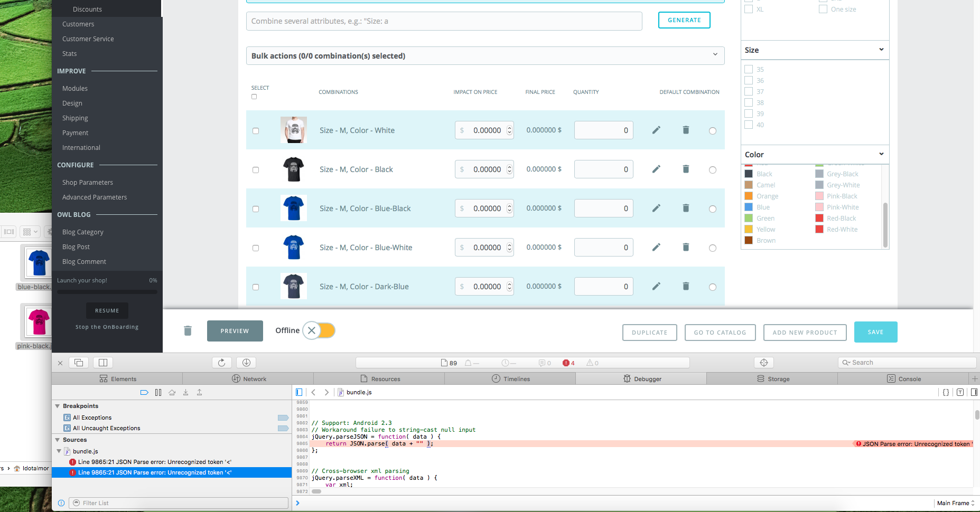The image size is (980, 512).
Task: Pretty print bundle.js with the braces icon
Action: [946, 392]
